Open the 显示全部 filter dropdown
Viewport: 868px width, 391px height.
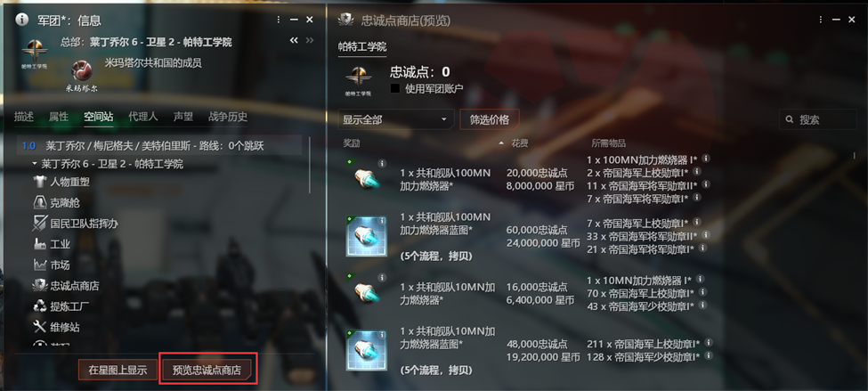tap(396, 119)
